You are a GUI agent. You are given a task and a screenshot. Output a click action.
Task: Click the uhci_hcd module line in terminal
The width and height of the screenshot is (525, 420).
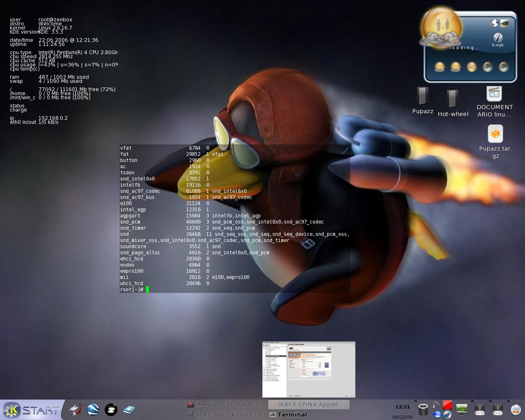(164, 283)
